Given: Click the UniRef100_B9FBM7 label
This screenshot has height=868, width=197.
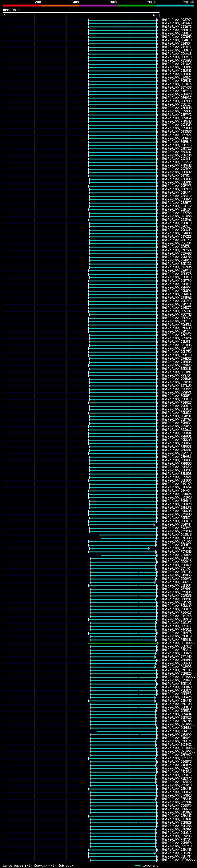Looking at the screenshot, I should pyautogui.click(x=177, y=81).
